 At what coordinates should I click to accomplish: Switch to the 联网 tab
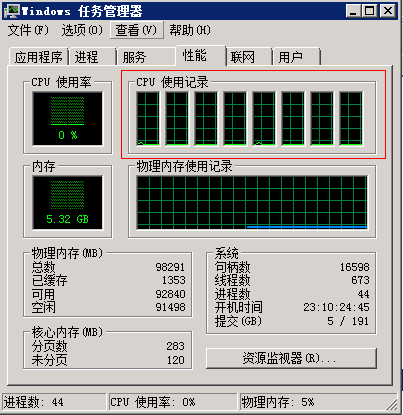click(249, 57)
